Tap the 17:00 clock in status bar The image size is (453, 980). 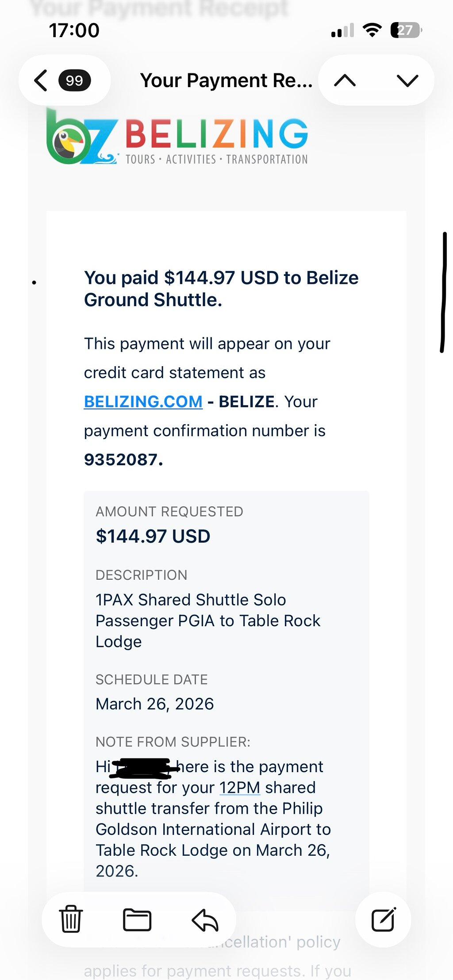[x=74, y=31]
